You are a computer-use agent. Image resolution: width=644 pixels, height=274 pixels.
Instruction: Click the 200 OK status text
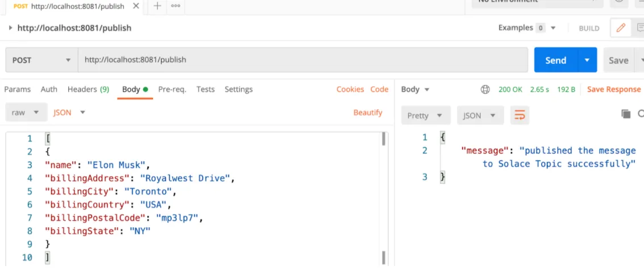(510, 89)
